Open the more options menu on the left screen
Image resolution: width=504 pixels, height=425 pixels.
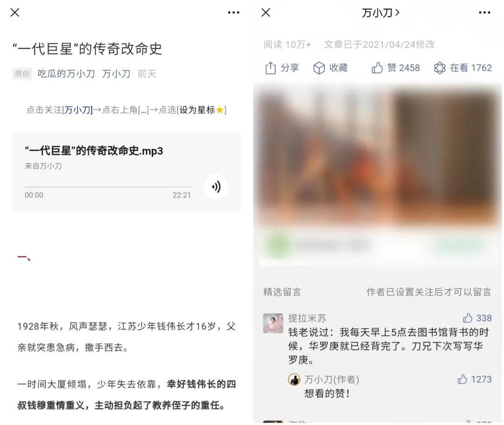(x=233, y=13)
